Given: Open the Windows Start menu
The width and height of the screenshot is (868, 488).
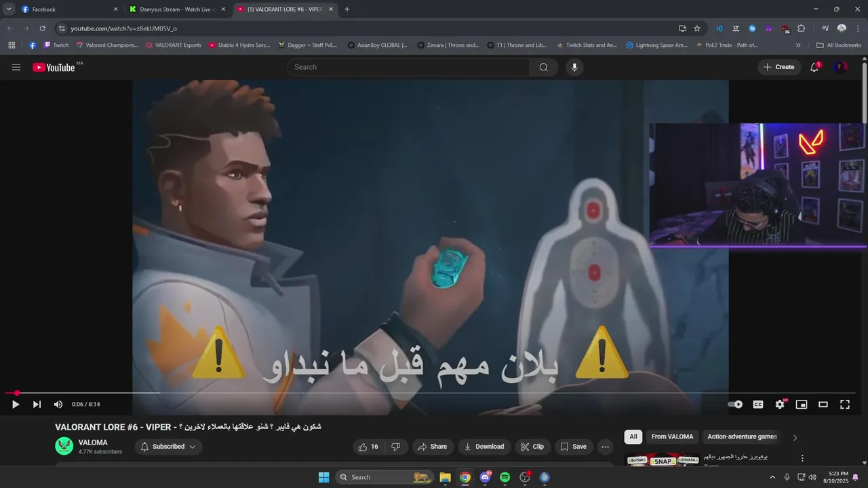Looking at the screenshot, I should pos(323,477).
